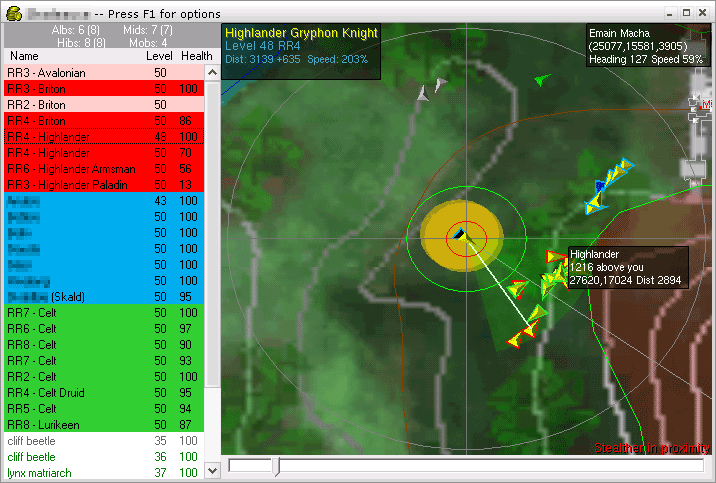Click the zoom slider handle below the map
This screenshot has height=483, width=716.
276,466
